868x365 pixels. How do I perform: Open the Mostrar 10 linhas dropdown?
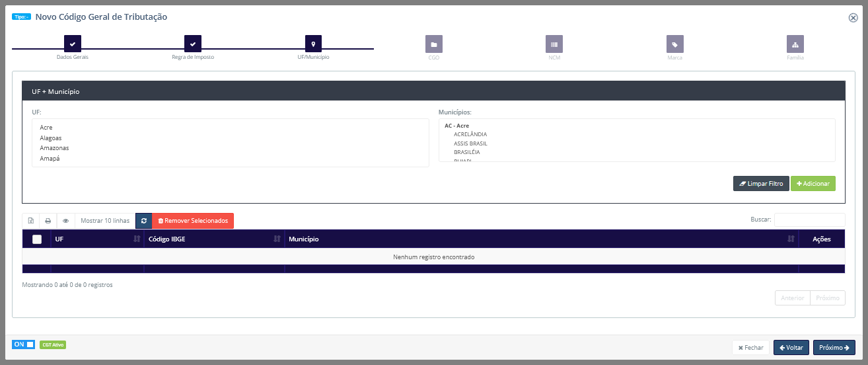coord(105,221)
